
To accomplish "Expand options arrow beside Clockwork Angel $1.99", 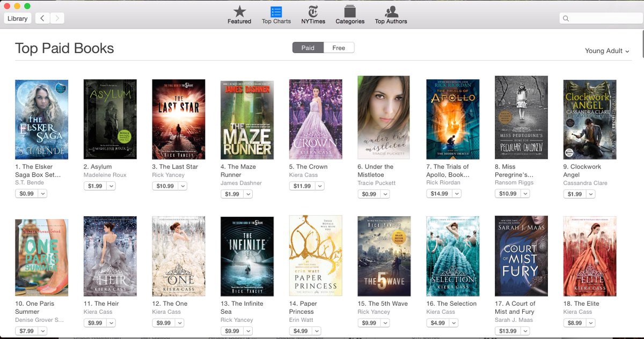I will tap(590, 194).
